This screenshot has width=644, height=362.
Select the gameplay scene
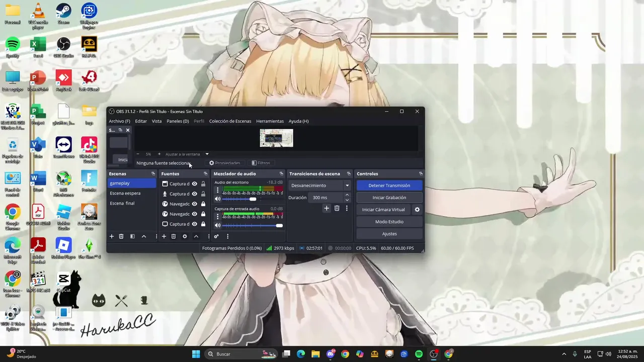[x=132, y=183]
